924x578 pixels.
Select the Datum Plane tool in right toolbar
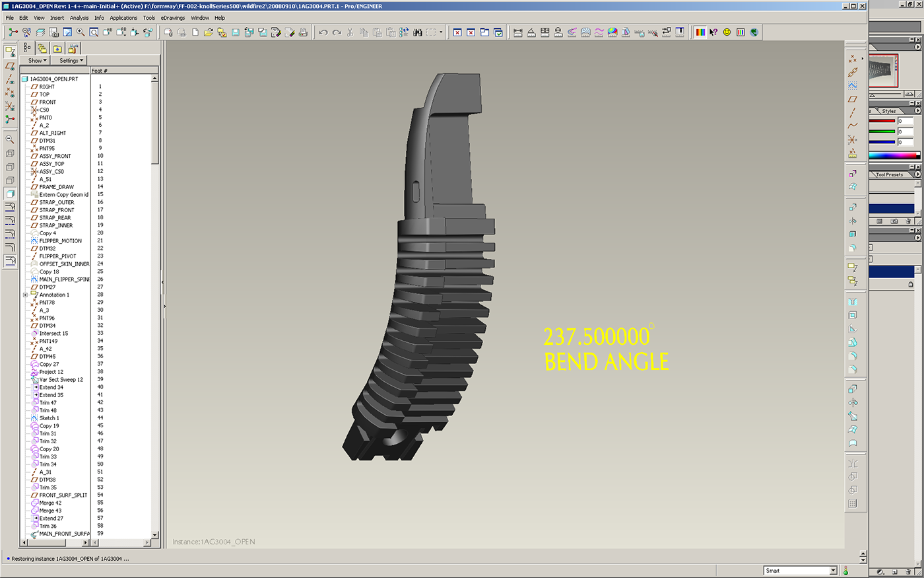853,99
